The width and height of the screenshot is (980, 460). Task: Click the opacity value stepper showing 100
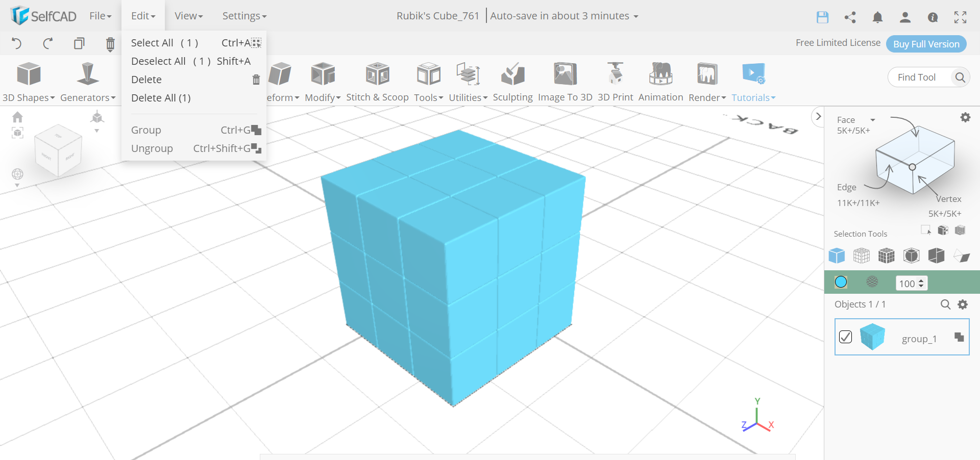click(912, 284)
